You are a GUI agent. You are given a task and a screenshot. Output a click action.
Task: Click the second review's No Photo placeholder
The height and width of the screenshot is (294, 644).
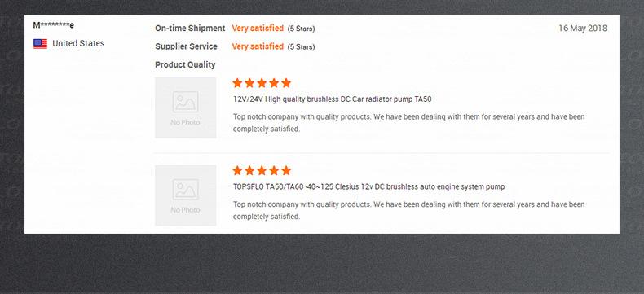pyautogui.click(x=186, y=195)
